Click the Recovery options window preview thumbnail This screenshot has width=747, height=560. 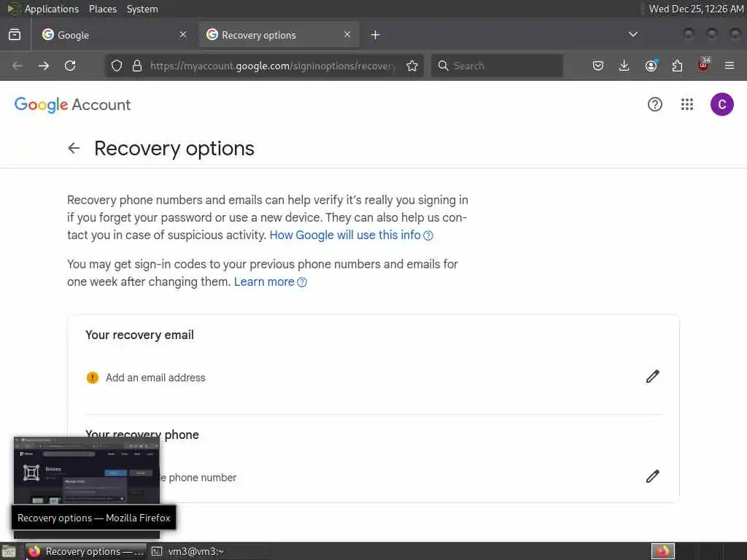87,470
